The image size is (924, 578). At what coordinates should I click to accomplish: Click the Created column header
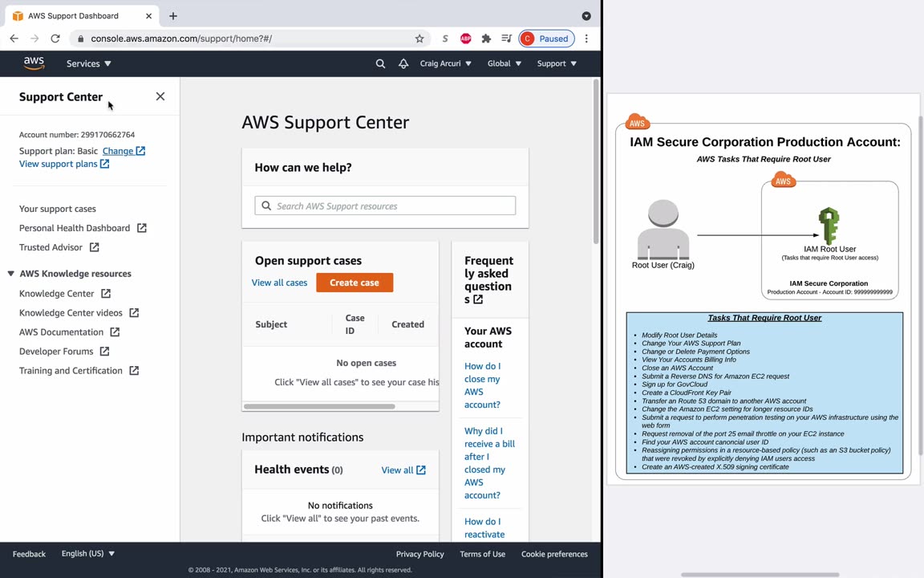tap(407, 324)
